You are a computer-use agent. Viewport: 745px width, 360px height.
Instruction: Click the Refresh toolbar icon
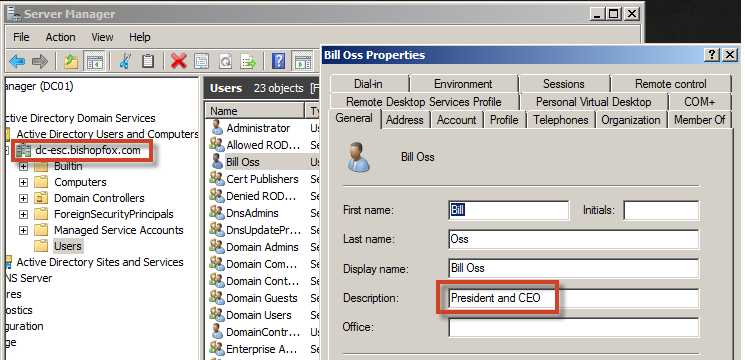[225, 61]
